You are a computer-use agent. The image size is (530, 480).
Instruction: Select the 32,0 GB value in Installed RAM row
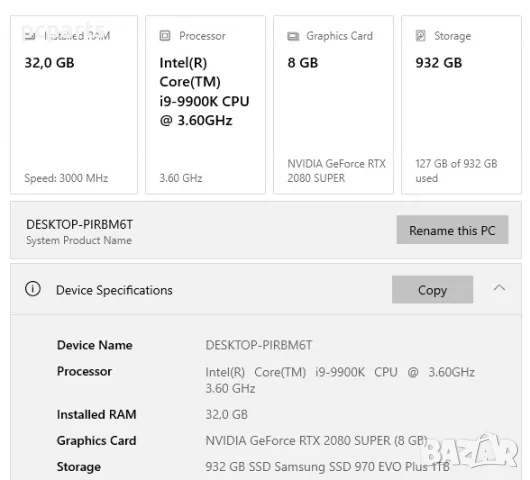tap(226, 414)
